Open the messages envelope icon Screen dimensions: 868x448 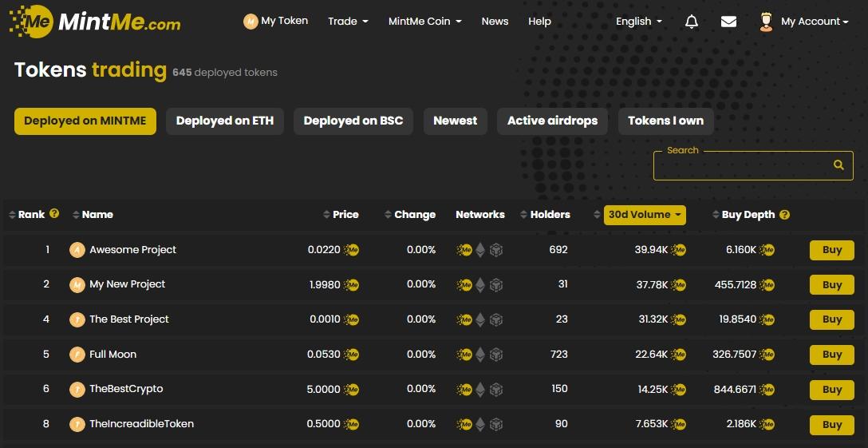click(x=728, y=22)
